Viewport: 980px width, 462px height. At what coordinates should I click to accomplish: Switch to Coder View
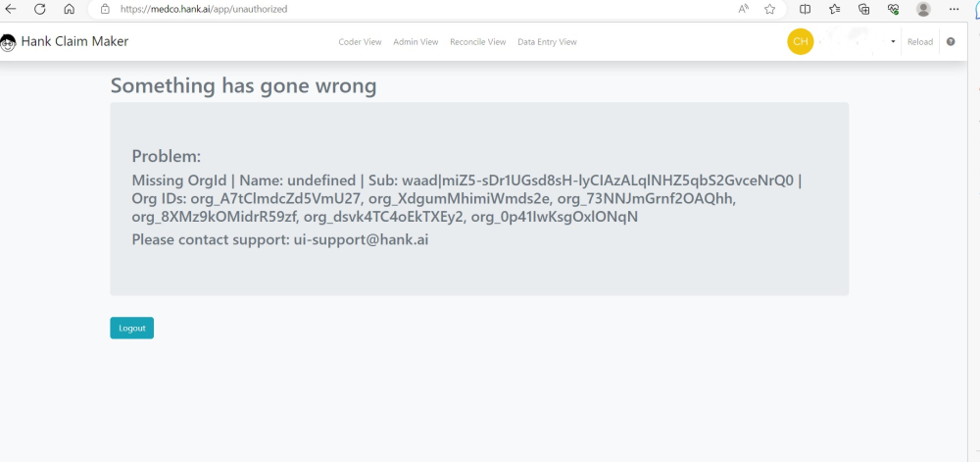pyautogui.click(x=360, y=42)
